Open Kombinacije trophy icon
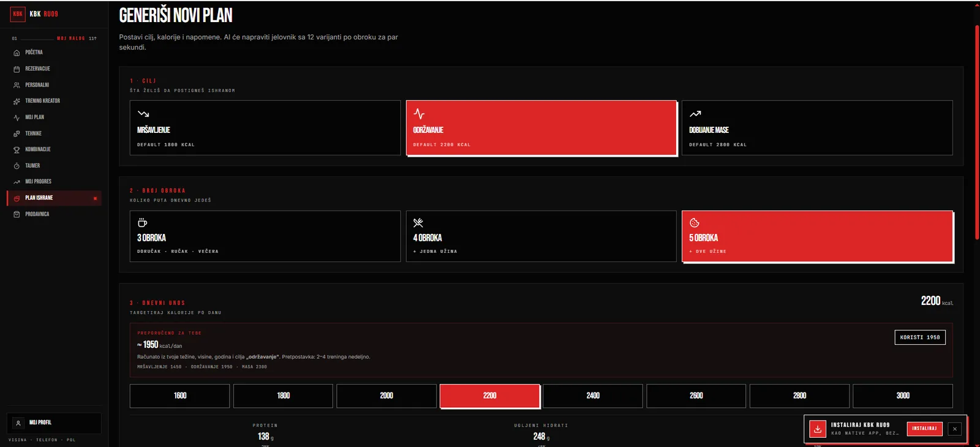The height and width of the screenshot is (447, 980). [x=17, y=149]
